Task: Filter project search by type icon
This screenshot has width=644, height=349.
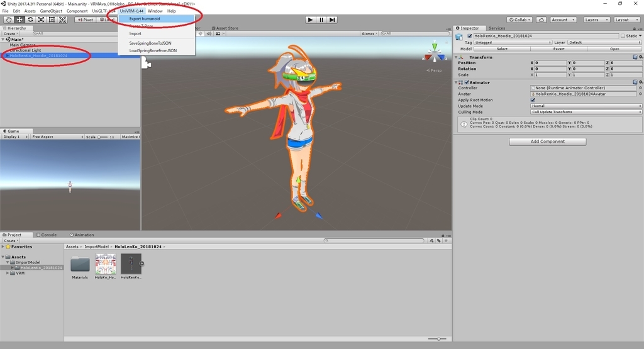Action: (431, 241)
